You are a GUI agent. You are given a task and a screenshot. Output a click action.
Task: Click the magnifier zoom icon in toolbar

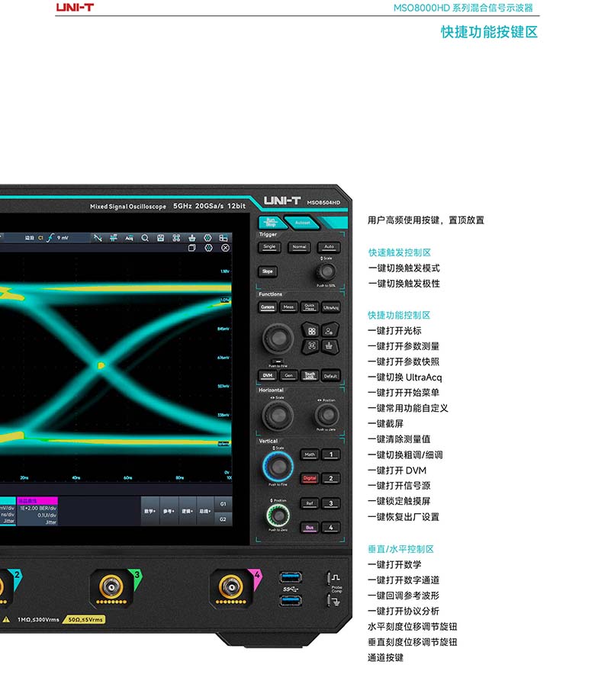pyautogui.click(x=145, y=238)
